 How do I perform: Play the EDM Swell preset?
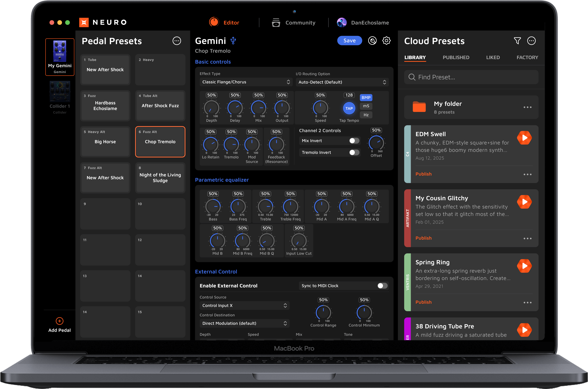coord(524,138)
